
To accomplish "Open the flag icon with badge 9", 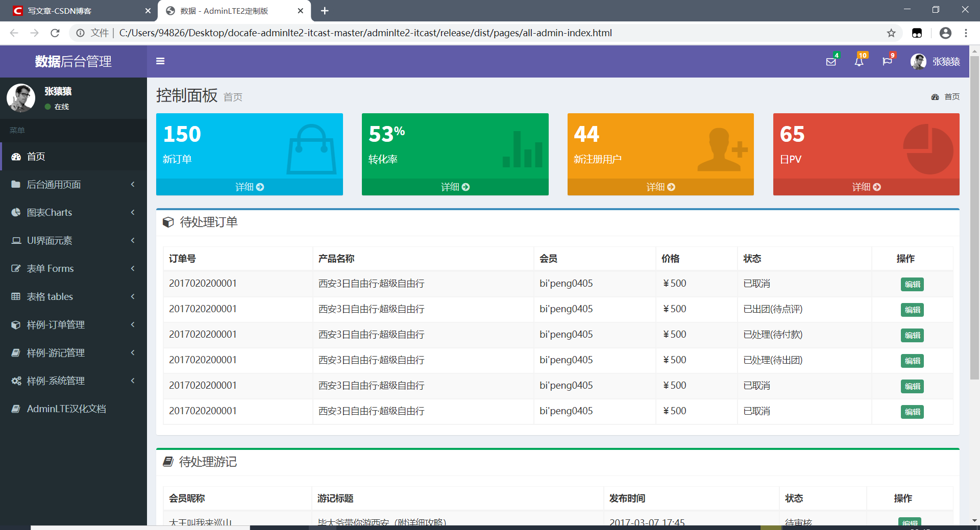I will click(x=888, y=61).
